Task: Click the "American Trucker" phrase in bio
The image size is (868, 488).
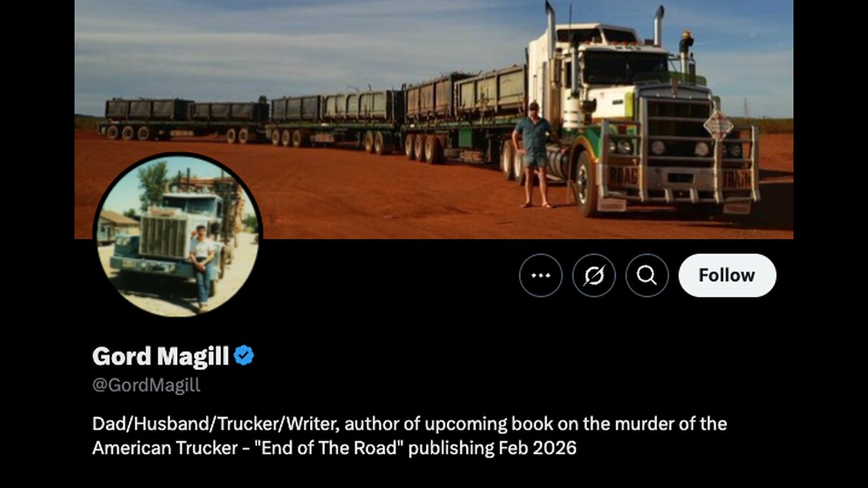Action: pyautogui.click(x=160, y=448)
